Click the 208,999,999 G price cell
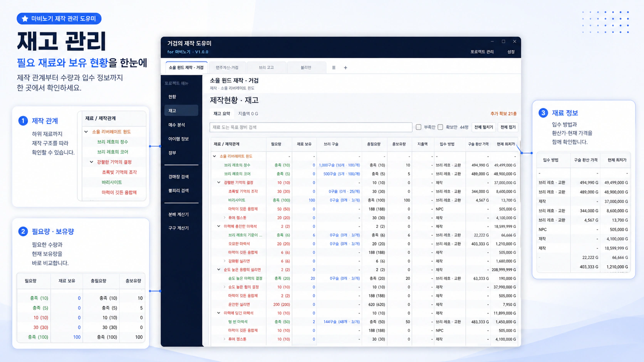This screenshot has width=644, height=362. pos(504,270)
